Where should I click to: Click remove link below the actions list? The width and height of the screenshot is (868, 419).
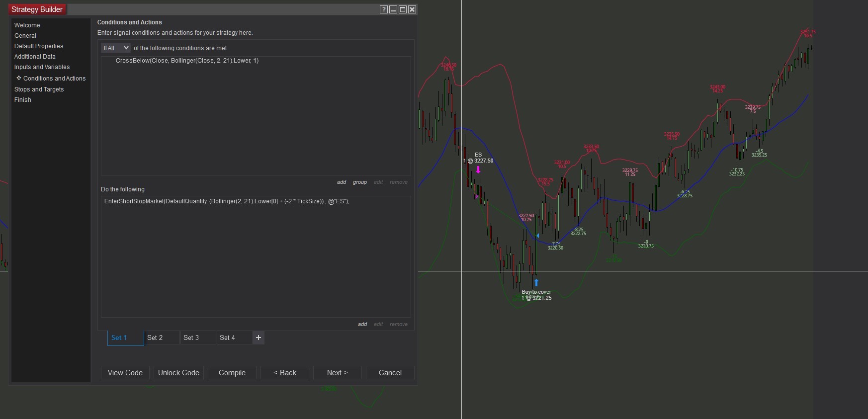(399, 325)
